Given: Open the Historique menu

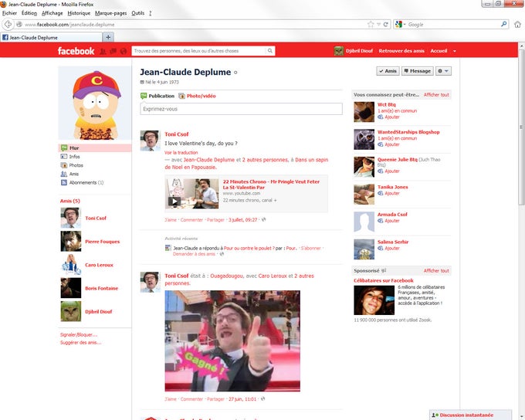Looking at the screenshot, I should [79, 13].
